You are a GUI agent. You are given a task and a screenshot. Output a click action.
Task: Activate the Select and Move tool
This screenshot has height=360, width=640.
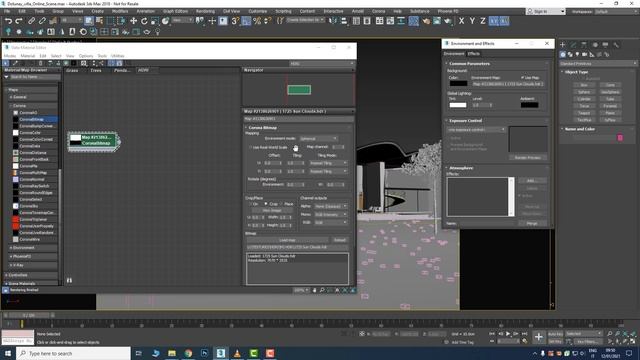click(133, 21)
